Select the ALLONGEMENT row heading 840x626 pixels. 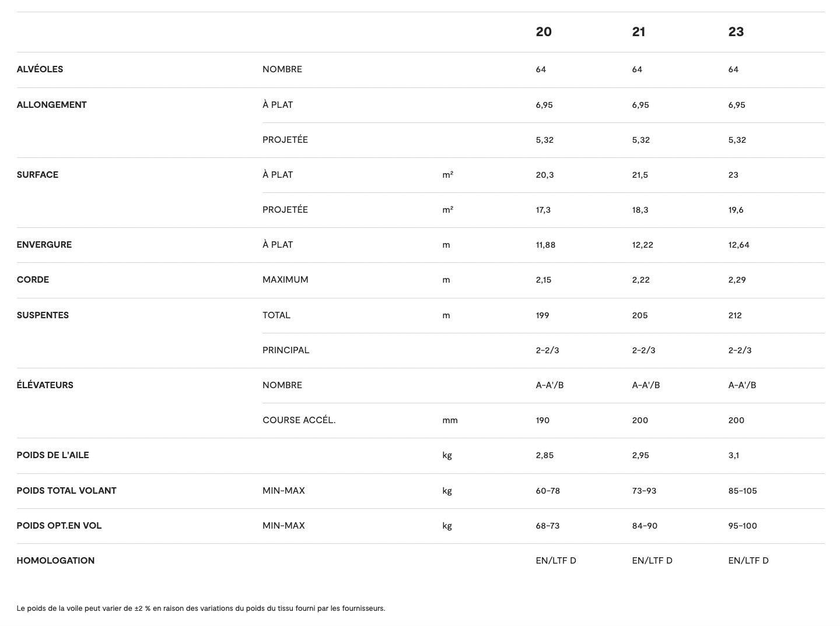tap(51, 105)
